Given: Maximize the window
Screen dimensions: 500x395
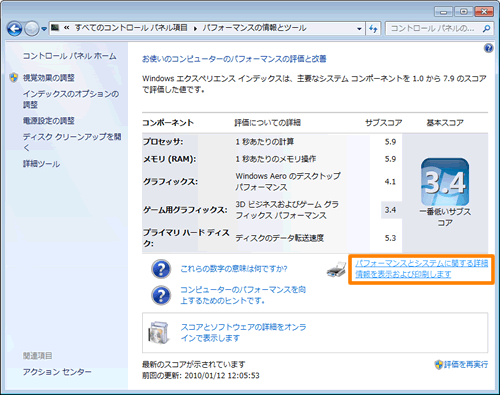Looking at the screenshot, I should [x=464, y=12].
